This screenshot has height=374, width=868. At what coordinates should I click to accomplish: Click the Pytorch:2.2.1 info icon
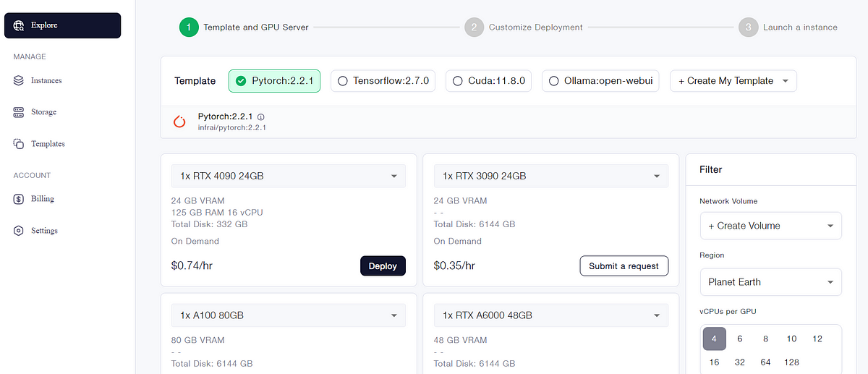click(261, 116)
